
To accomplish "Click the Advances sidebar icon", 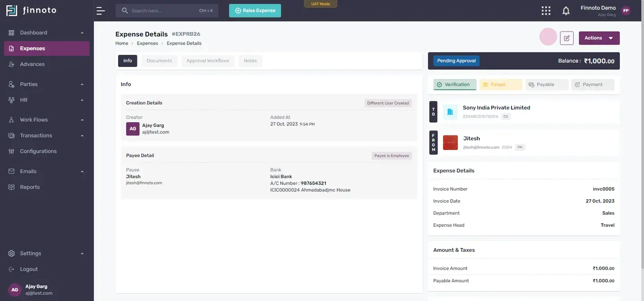I will click(12, 64).
